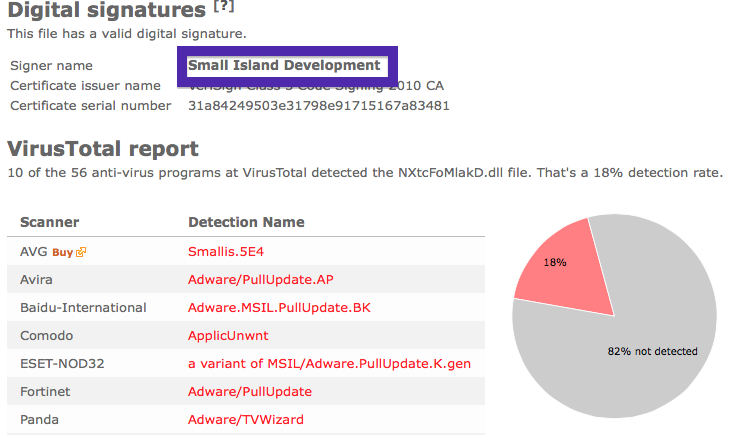Click the external link icon beside AVG Buy
The height and width of the screenshot is (435, 739).
[81, 252]
